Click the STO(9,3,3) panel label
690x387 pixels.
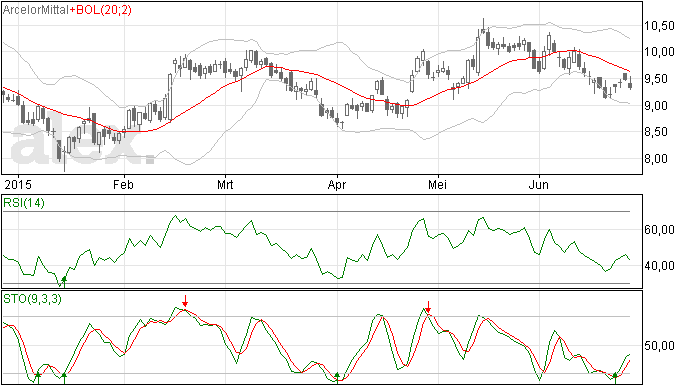click(32, 299)
